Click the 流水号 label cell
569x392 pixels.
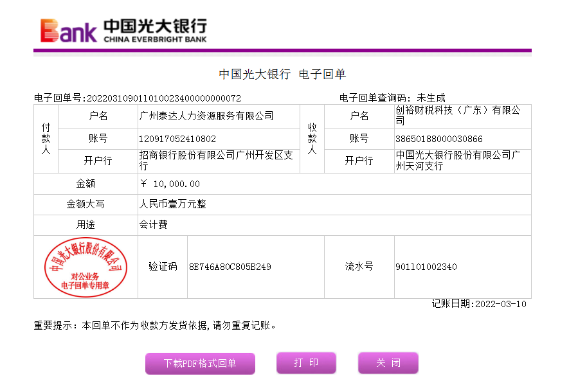pos(359,267)
